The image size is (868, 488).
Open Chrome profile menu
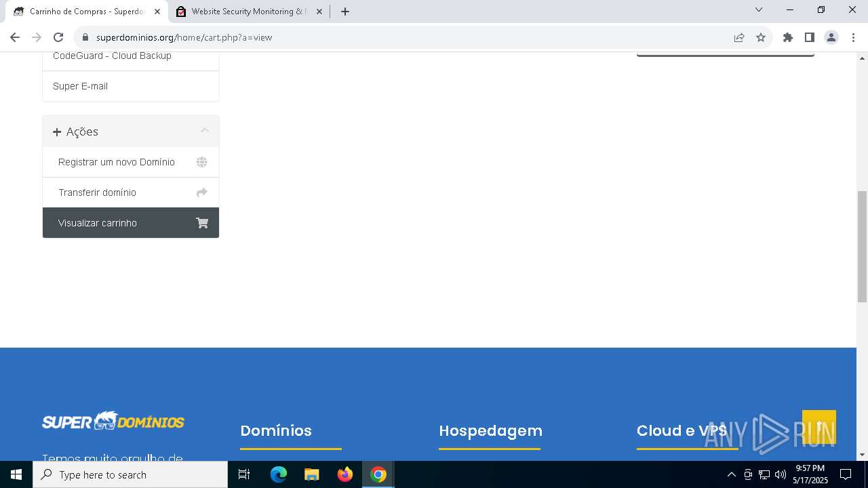coord(831,37)
